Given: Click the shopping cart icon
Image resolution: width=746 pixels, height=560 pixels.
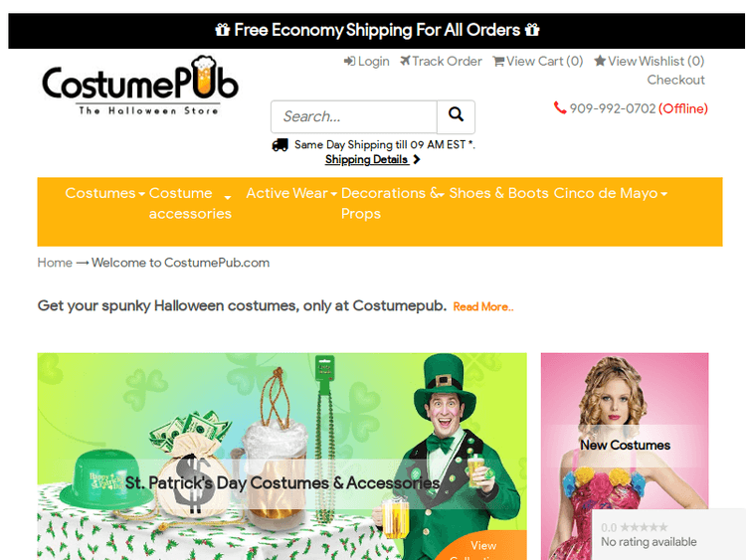Looking at the screenshot, I should (x=498, y=62).
